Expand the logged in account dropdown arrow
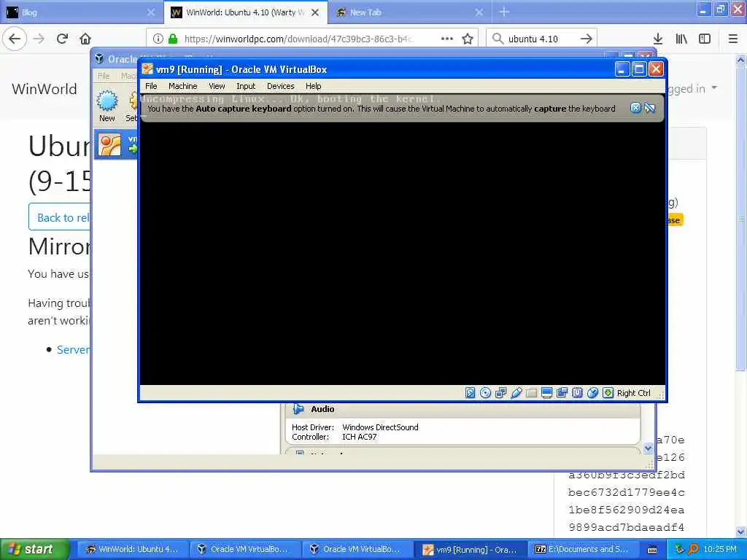The image size is (747, 560). pos(713,88)
